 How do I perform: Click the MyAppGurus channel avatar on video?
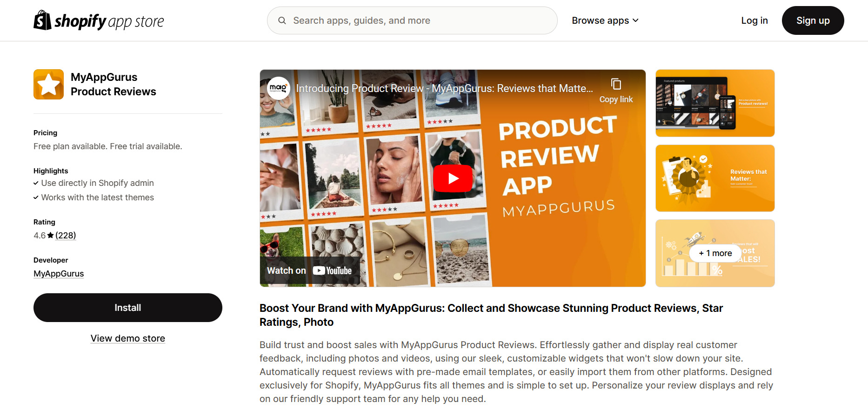point(278,88)
